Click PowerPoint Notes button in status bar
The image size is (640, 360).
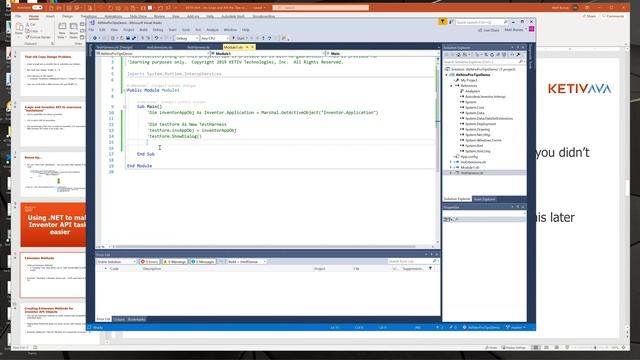491,347
